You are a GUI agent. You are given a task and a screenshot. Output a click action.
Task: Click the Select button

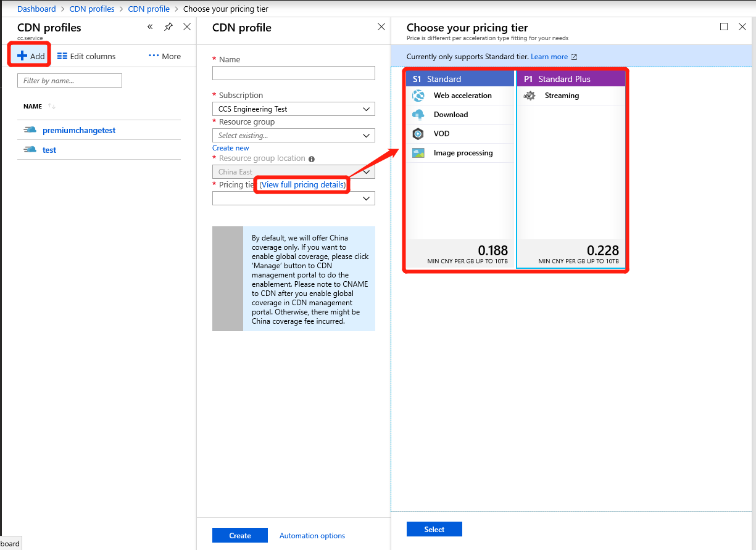[434, 530]
